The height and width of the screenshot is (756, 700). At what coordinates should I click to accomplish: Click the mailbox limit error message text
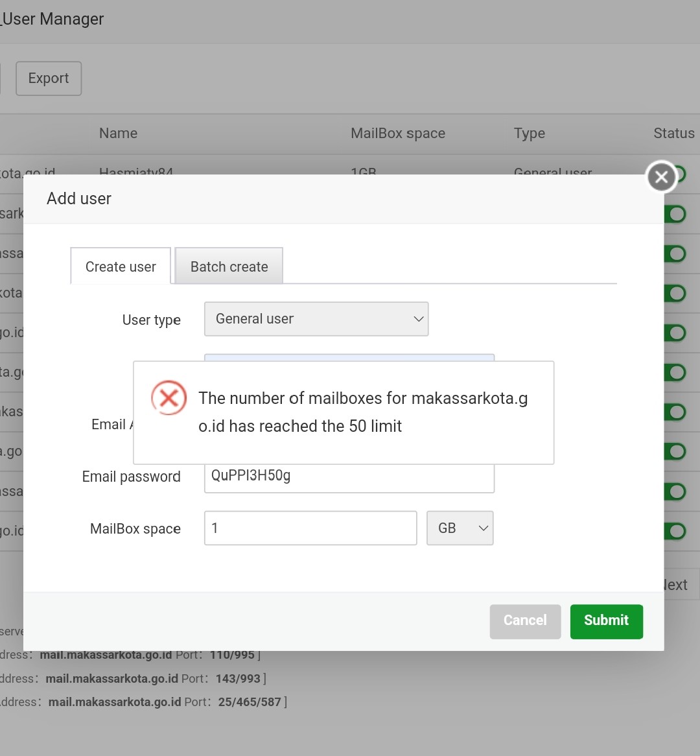point(363,412)
